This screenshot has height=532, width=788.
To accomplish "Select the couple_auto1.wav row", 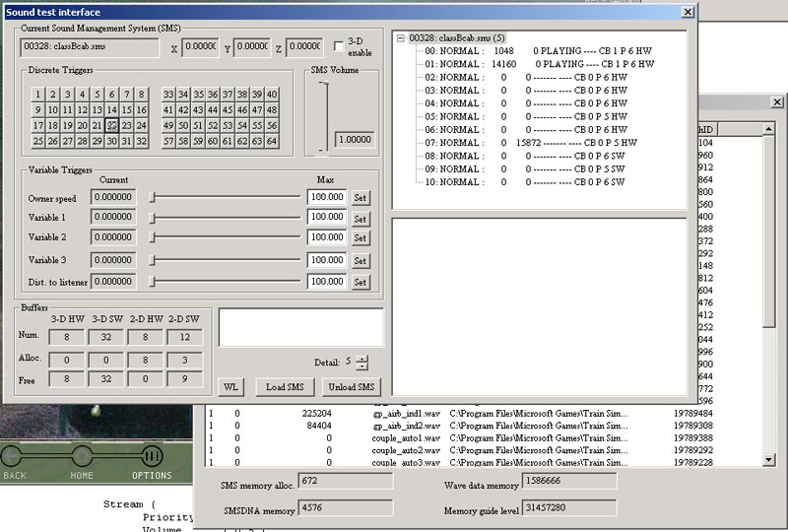I will (484, 438).
